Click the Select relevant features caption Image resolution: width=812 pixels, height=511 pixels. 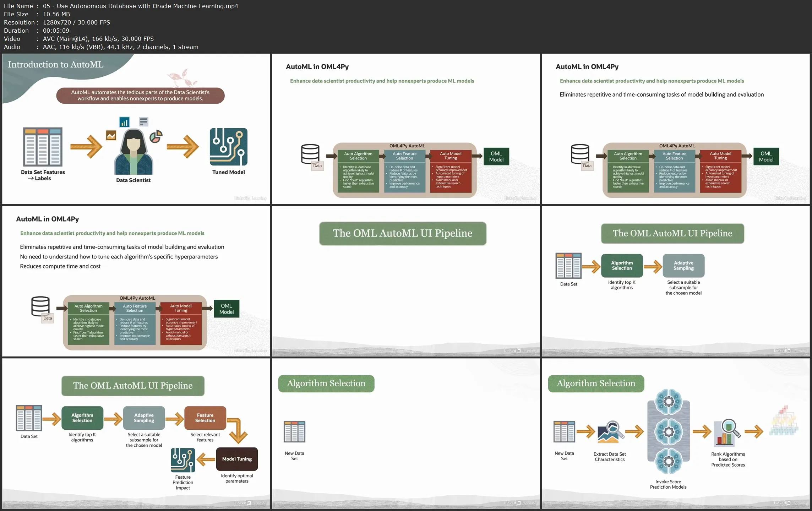(x=205, y=437)
